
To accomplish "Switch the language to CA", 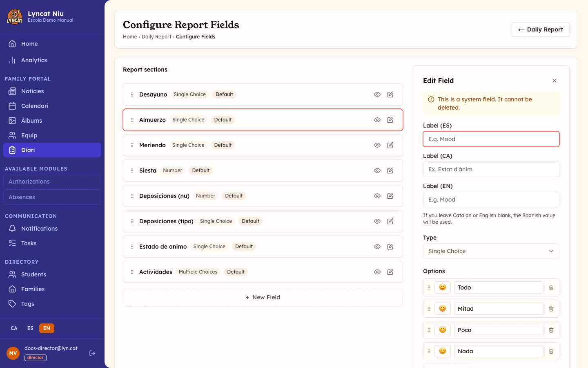I will pyautogui.click(x=14, y=328).
